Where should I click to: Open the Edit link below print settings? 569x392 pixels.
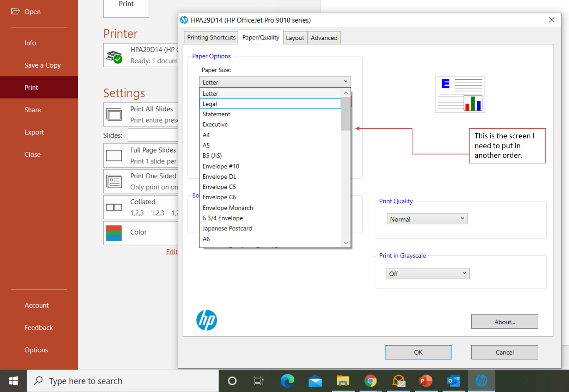click(172, 251)
